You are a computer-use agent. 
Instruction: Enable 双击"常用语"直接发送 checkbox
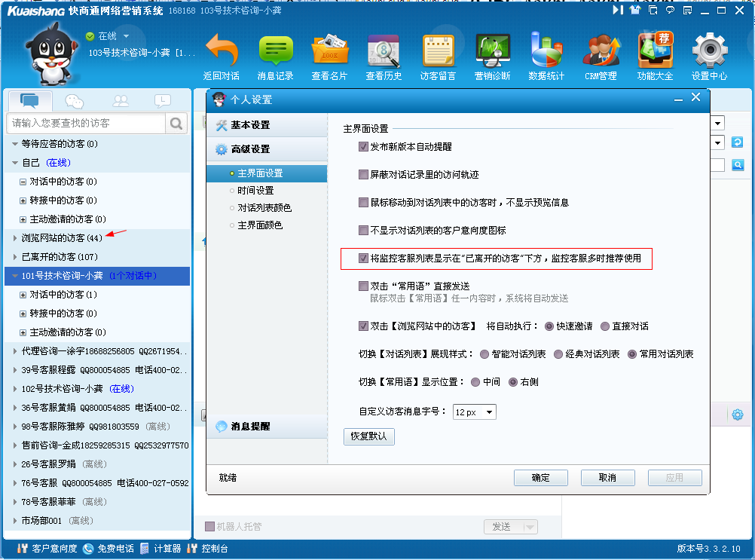coord(363,286)
